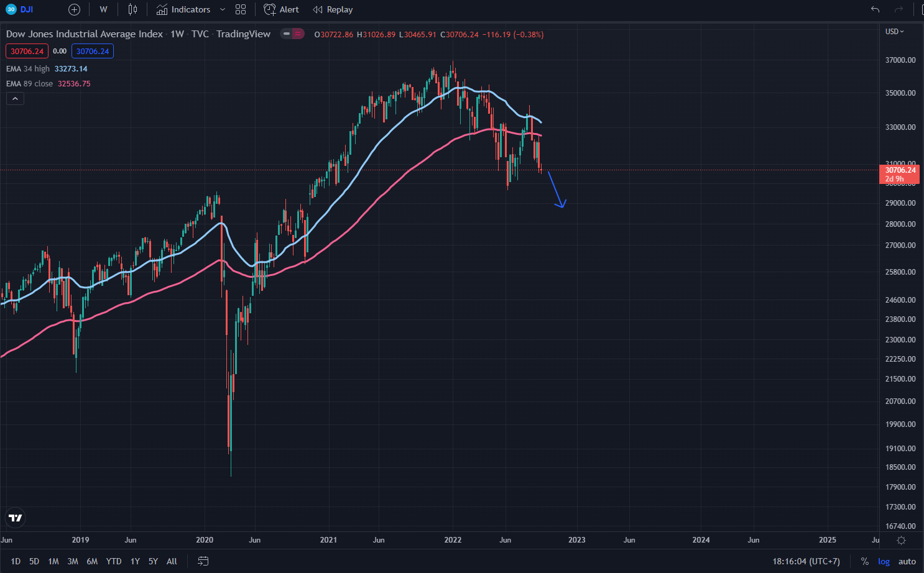Click the open value O30722.86 in the legend
This screenshot has height=573, width=924.
click(x=334, y=35)
